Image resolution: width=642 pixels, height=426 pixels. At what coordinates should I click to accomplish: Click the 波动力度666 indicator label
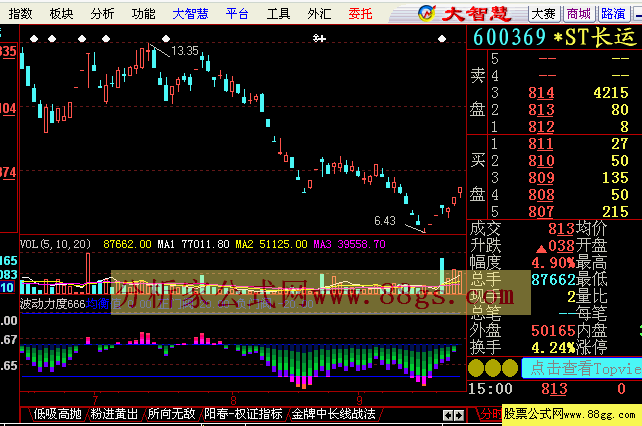(52, 304)
